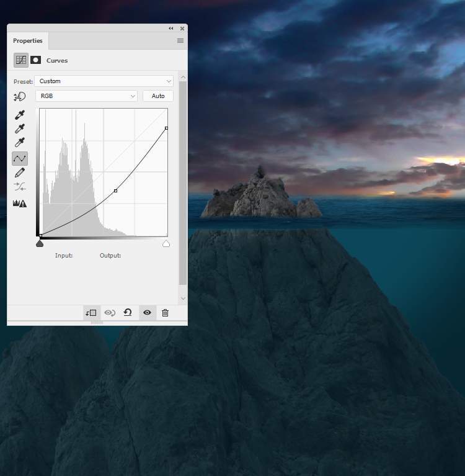Select the curve's middle control point
Viewport: 465px width, 476px height.
pos(115,191)
